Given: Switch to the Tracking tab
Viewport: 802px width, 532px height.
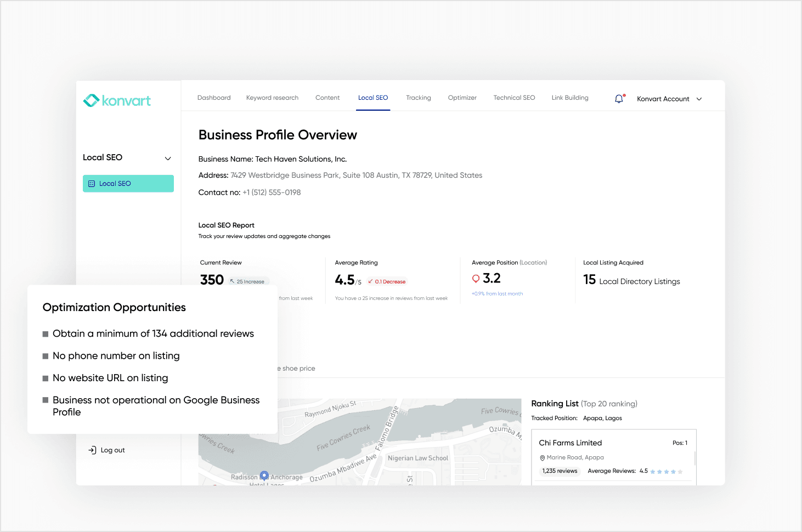Looking at the screenshot, I should 418,98.
